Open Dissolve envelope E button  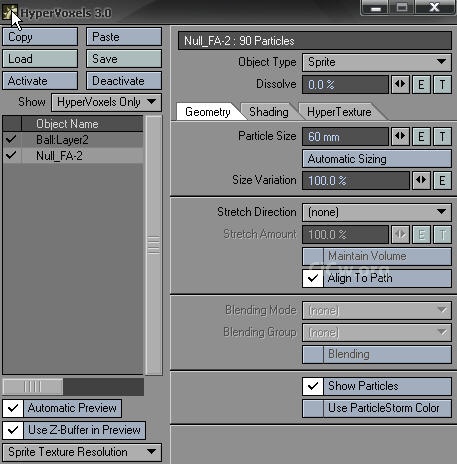click(x=421, y=84)
